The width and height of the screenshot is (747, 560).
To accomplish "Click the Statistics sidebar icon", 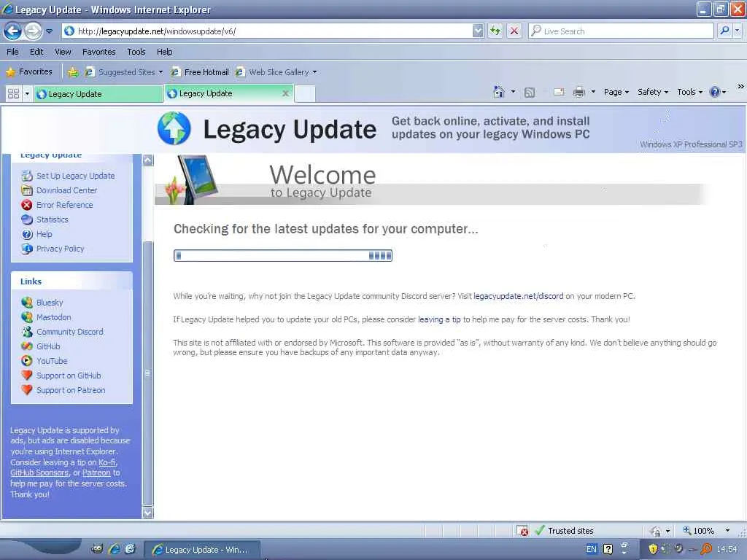I will (x=27, y=219).
